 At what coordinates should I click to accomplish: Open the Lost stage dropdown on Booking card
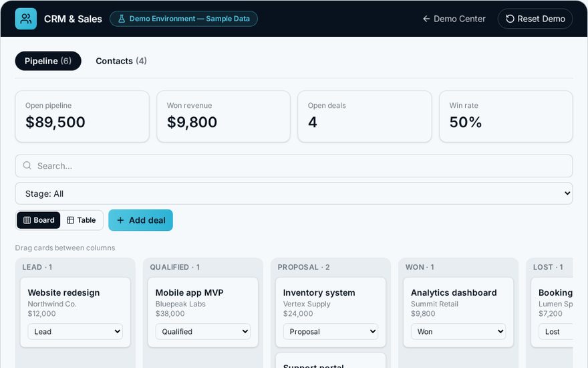(556, 332)
